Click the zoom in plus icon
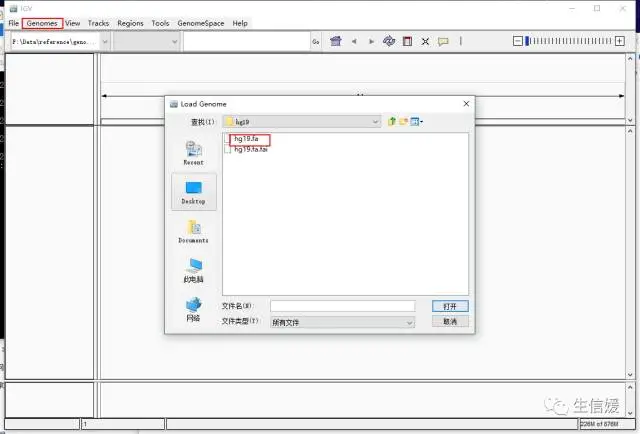640x434 pixels. tap(620, 41)
